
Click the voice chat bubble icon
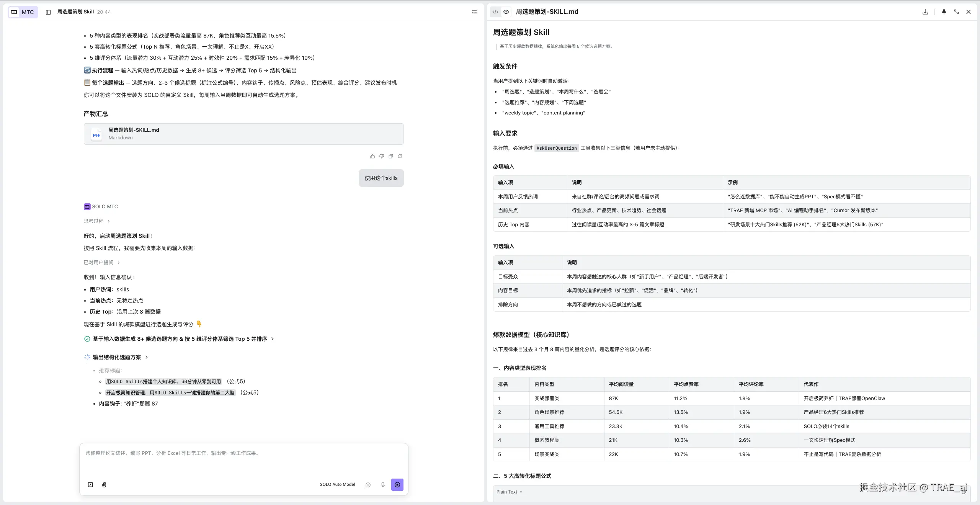coord(368,485)
